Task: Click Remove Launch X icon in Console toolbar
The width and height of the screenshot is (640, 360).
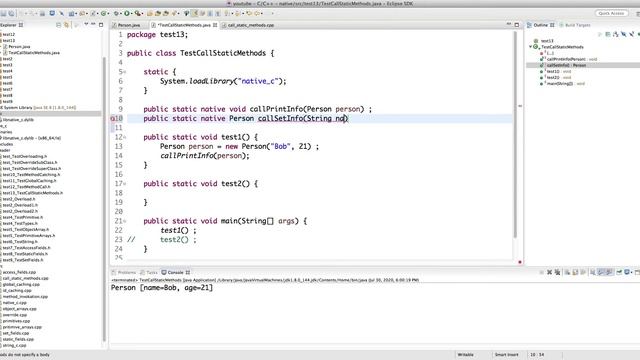Action: [549, 272]
